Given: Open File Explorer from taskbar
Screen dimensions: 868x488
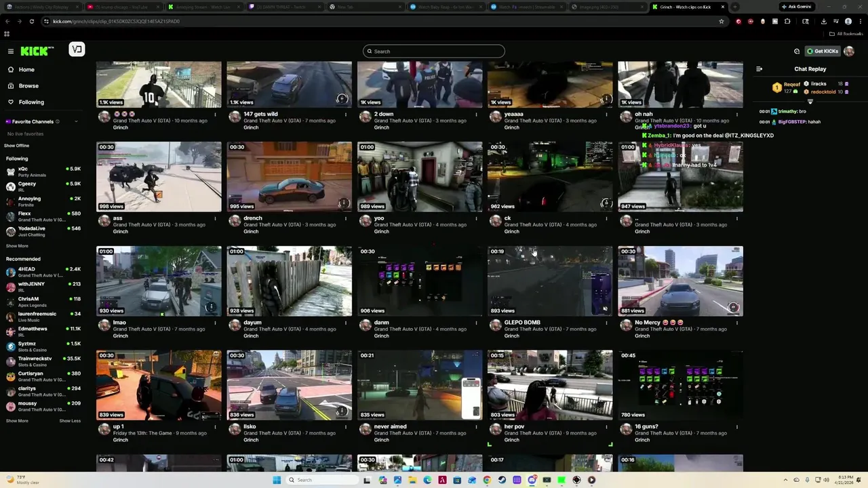Looking at the screenshot, I should tap(412, 480).
